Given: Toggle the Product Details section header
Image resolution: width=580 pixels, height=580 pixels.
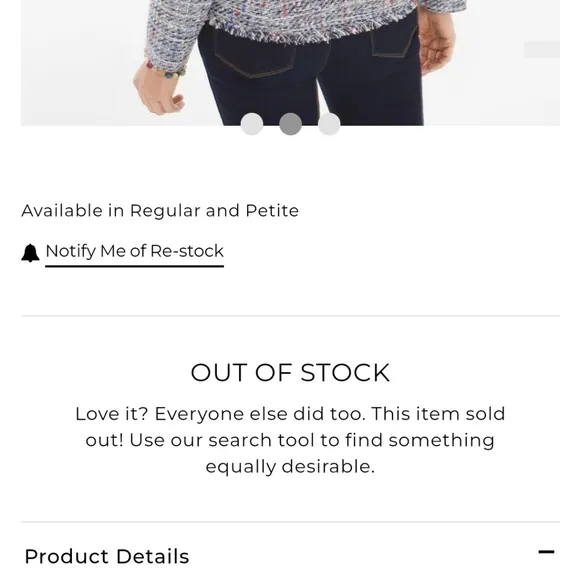Looking at the screenshot, I should click(x=290, y=556).
